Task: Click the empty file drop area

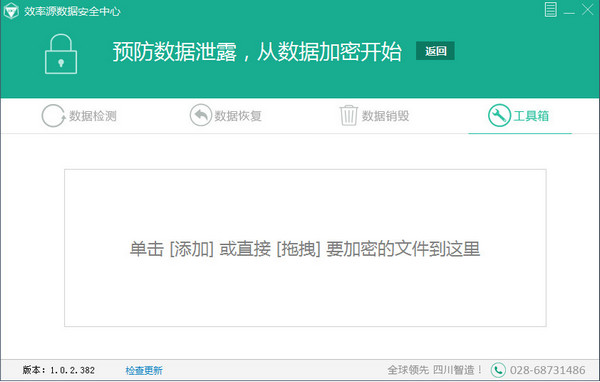Action: click(x=305, y=248)
